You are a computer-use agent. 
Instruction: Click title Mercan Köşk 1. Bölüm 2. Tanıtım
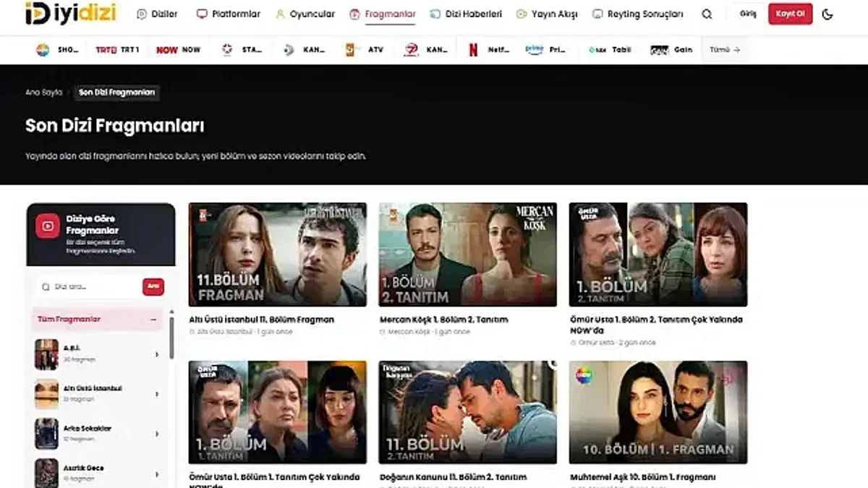pos(444,320)
